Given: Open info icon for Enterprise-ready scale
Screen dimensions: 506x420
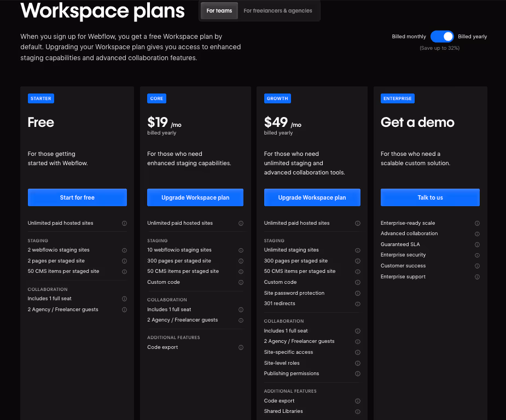Looking at the screenshot, I should pyautogui.click(x=477, y=223).
